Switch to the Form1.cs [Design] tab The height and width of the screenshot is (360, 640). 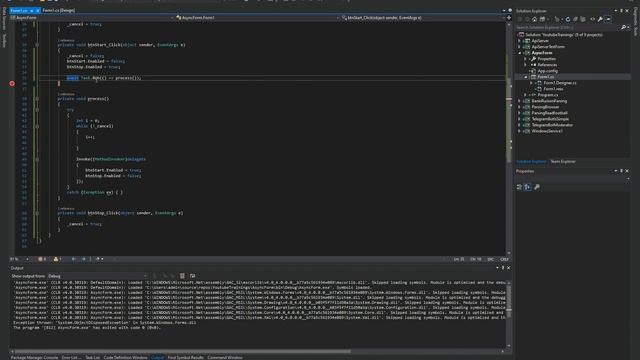pyautogui.click(x=59, y=11)
